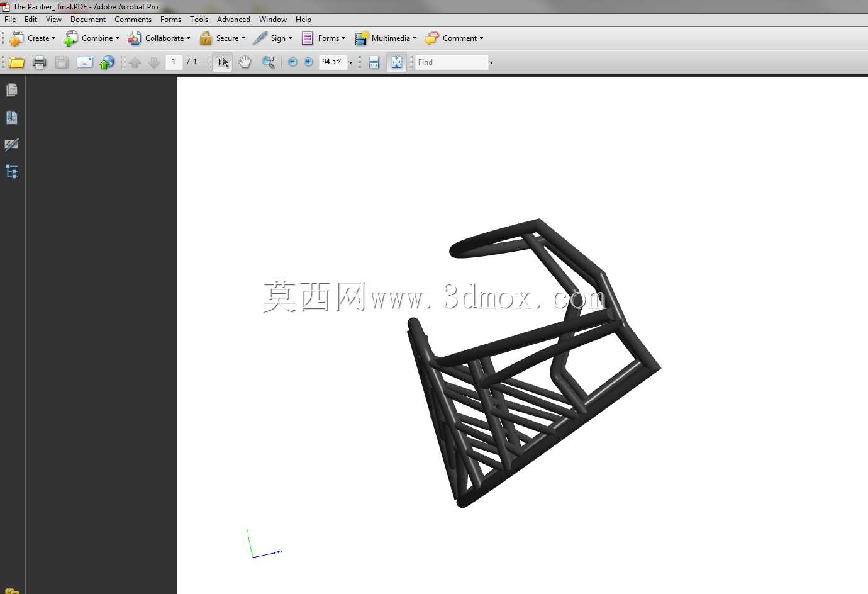Go to next page arrow

(x=153, y=62)
